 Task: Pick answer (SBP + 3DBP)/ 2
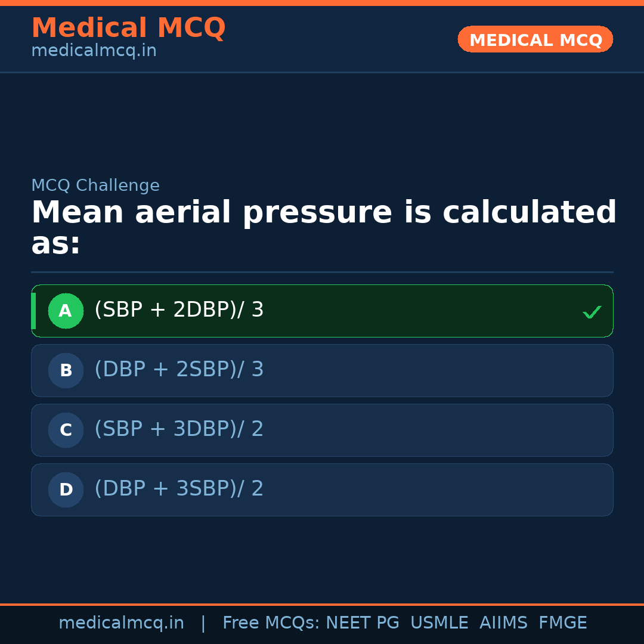(179, 429)
